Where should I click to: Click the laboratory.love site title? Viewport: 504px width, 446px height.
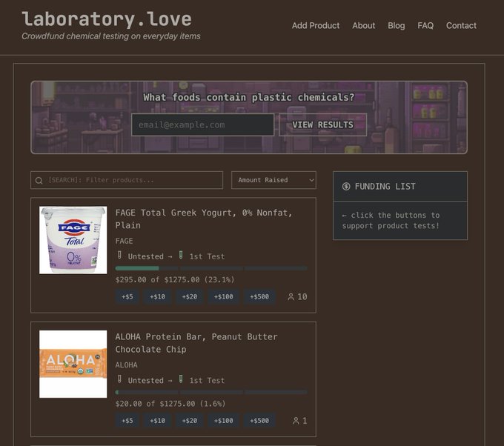tap(106, 19)
